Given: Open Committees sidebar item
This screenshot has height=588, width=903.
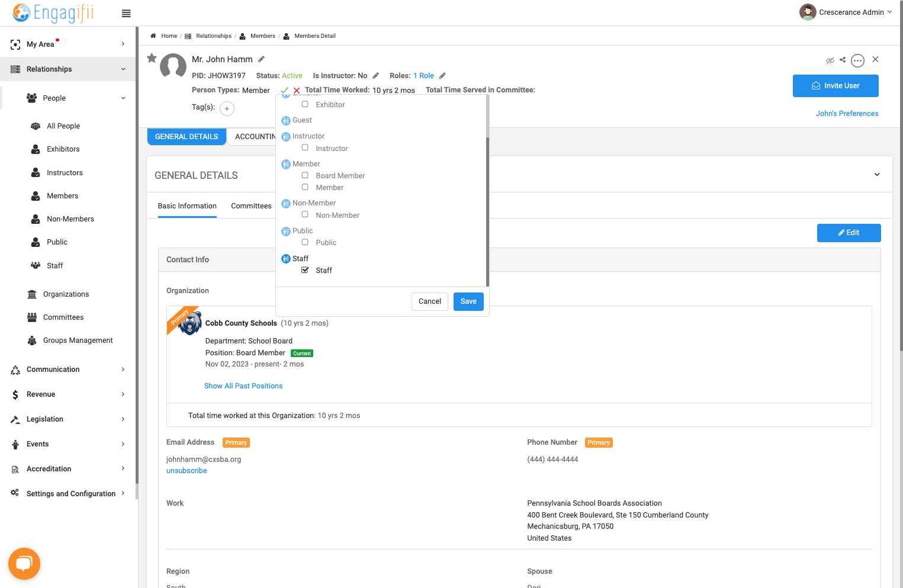Looking at the screenshot, I should pos(63,317).
